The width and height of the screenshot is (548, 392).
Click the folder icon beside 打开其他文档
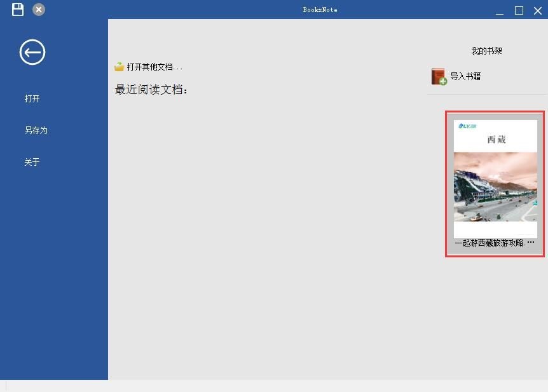[120, 65]
